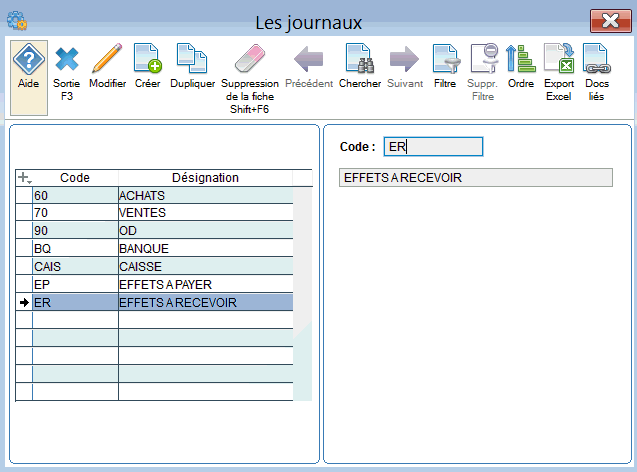Select the code 60 cell
637x472 pixels.
pyautogui.click(x=75, y=195)
